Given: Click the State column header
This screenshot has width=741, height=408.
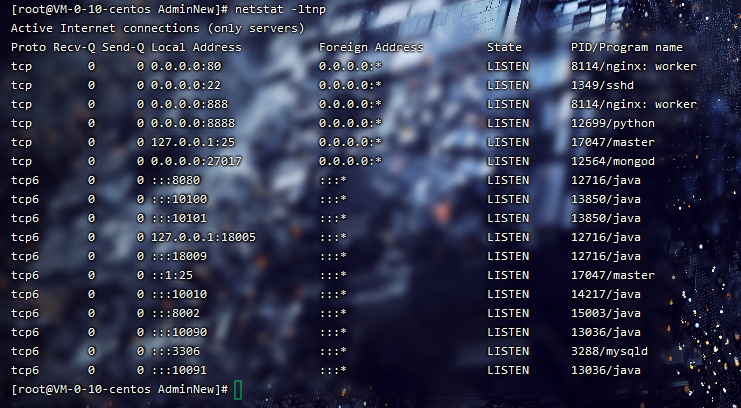Looking at the screenshot, I should 505,47.
